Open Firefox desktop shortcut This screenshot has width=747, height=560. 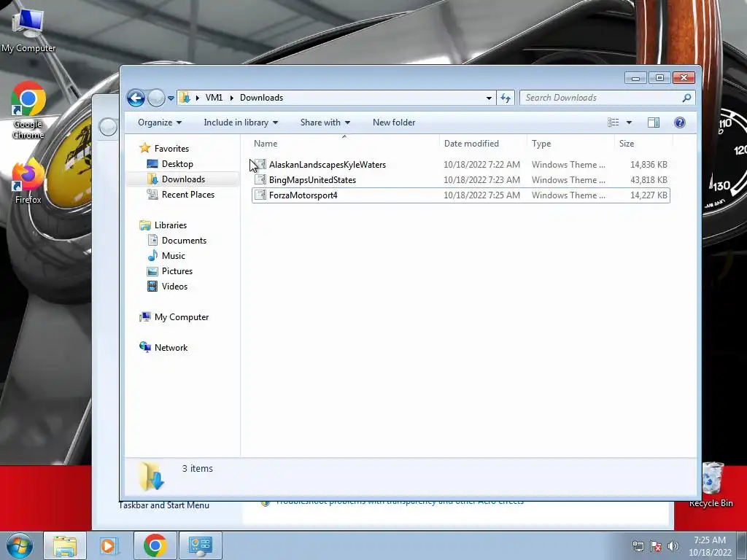coord(28,182)
